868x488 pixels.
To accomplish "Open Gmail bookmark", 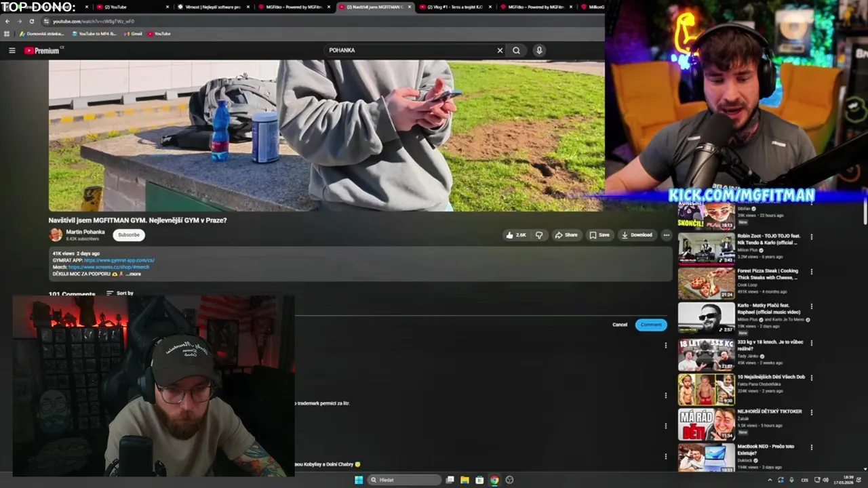I will pyautogui.click(x=134, y=34).
